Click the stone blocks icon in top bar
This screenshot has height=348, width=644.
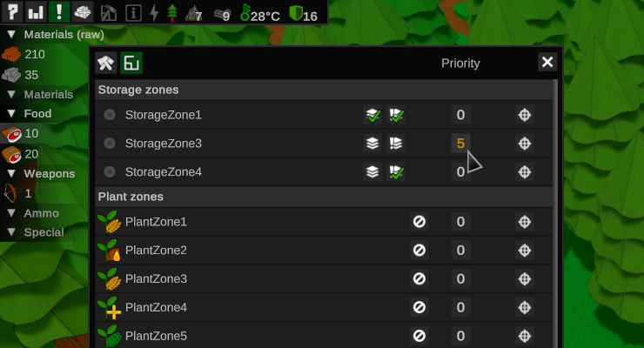[84, 12]
